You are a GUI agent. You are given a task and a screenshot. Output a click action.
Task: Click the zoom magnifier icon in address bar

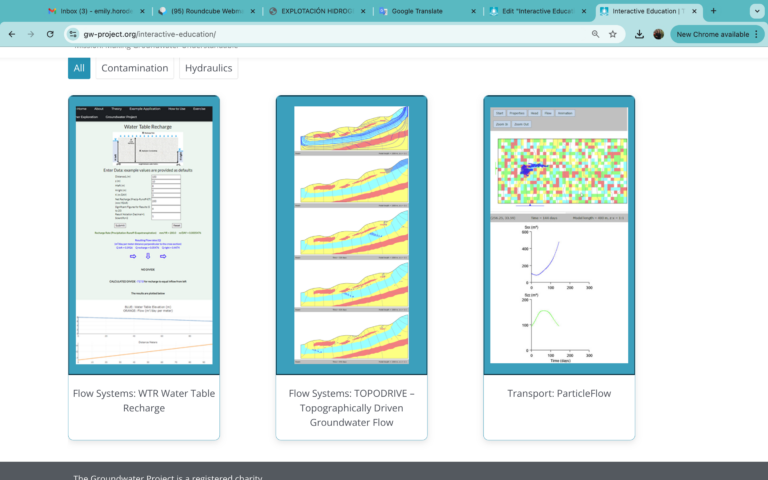[x=595, y=34]
